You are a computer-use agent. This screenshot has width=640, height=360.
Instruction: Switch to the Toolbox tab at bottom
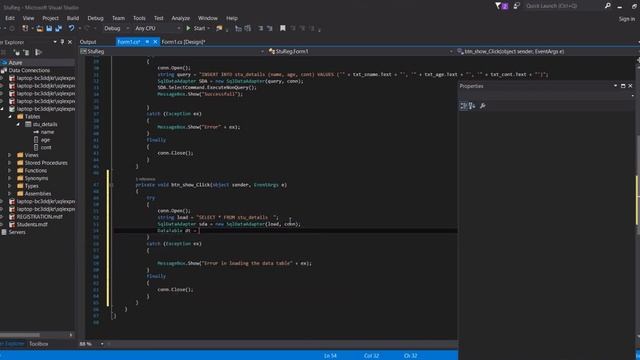[x=39, y=344]
